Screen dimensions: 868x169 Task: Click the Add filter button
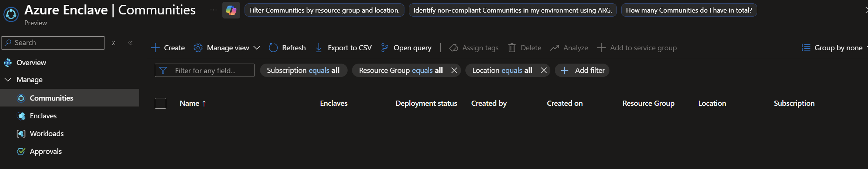(582, 70)
